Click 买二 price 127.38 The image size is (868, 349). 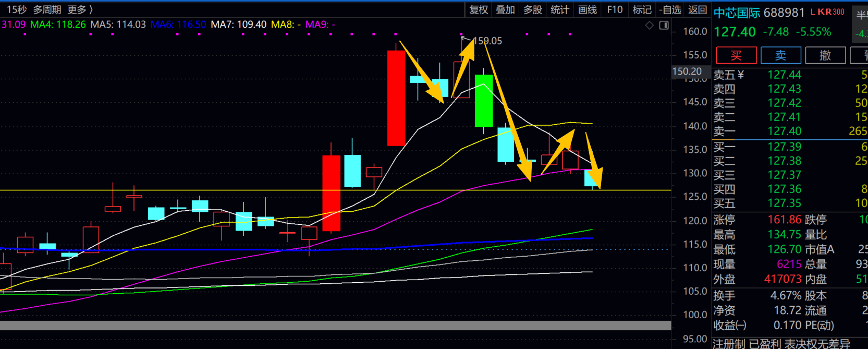(x=784, y=161)
